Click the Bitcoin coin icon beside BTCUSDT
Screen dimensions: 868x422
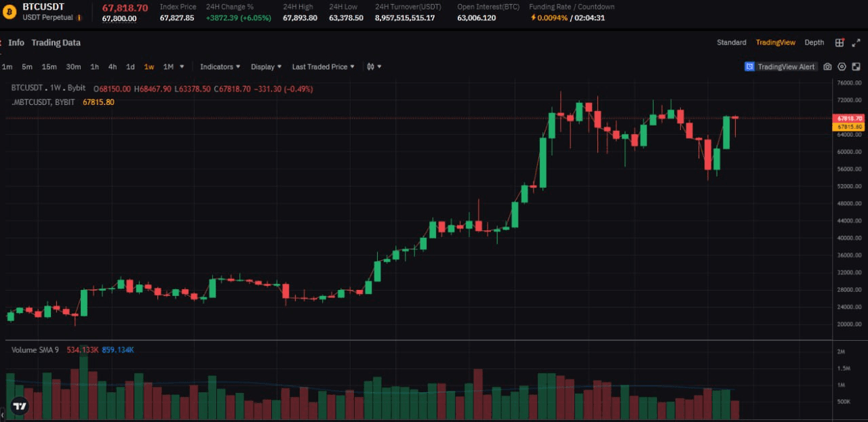click(9, 12)
